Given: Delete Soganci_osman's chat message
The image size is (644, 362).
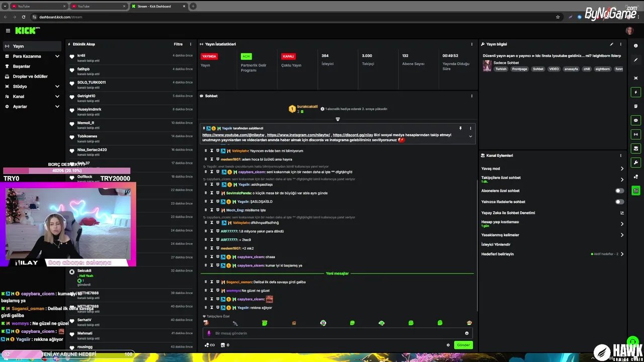Looking at the screenshot, I should [x=206, y=282].
